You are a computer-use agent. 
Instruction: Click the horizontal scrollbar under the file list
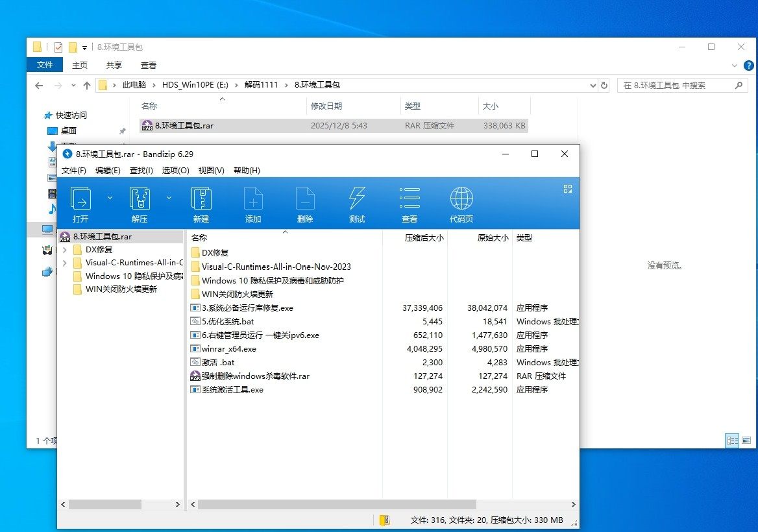tap(337, 504)
